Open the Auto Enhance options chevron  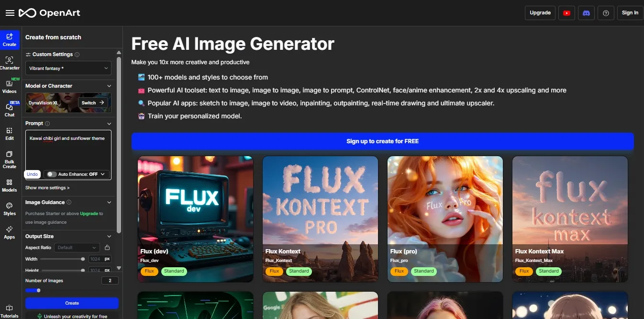(102, 174)
